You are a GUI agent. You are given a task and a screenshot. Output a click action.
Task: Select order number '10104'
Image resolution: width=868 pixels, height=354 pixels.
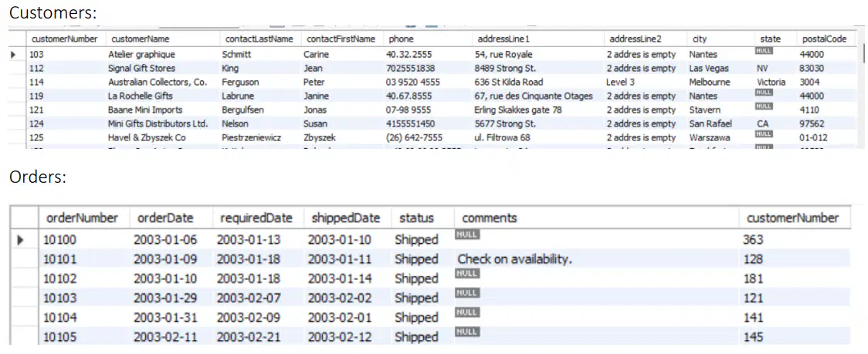point(59,318)
